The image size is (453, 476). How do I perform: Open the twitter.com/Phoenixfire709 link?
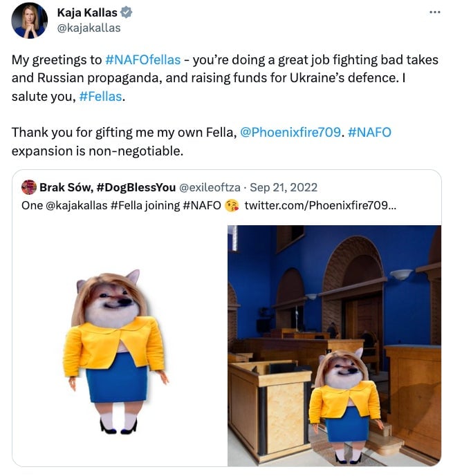pyautogui.click(x=320, y=205)
